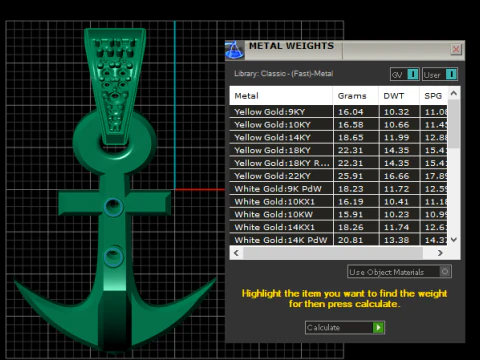Click the 11.72 DWT value

point(396,189)
